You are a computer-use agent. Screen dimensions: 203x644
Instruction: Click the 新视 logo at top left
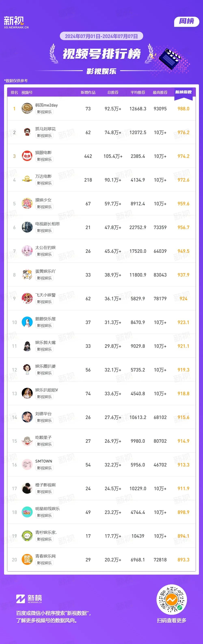[16, 23]
